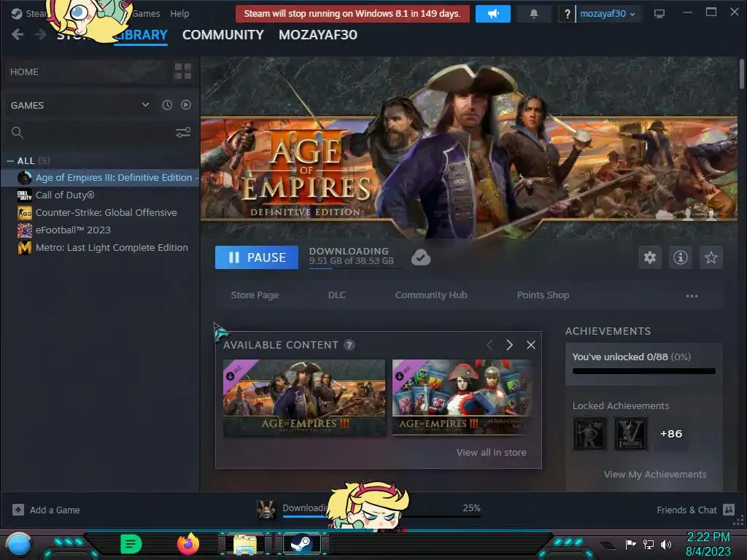Click the Steam taskbar icon
Screen dimensions: 747x560
click(x=301, y=544)
